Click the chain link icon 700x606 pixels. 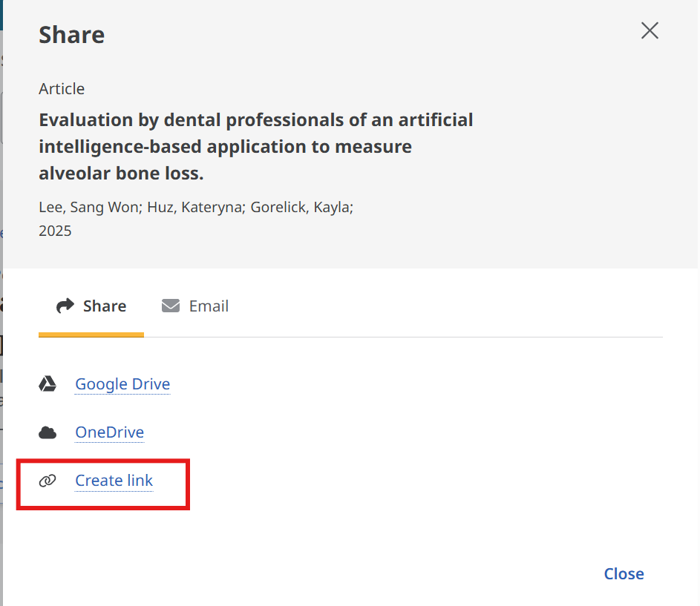[x=48, y=481]
